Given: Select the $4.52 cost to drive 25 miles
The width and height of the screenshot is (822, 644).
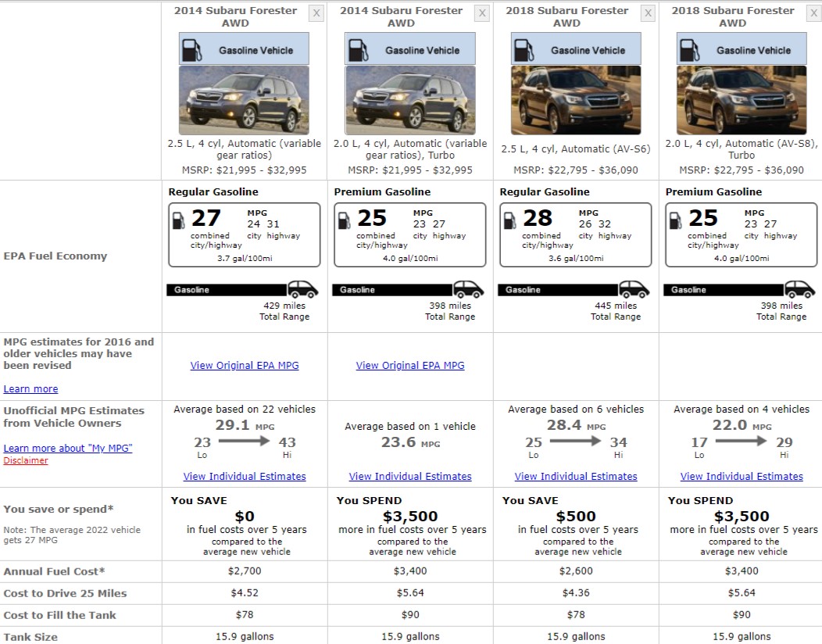Looking at the screenshot, I should coord(245,593).
